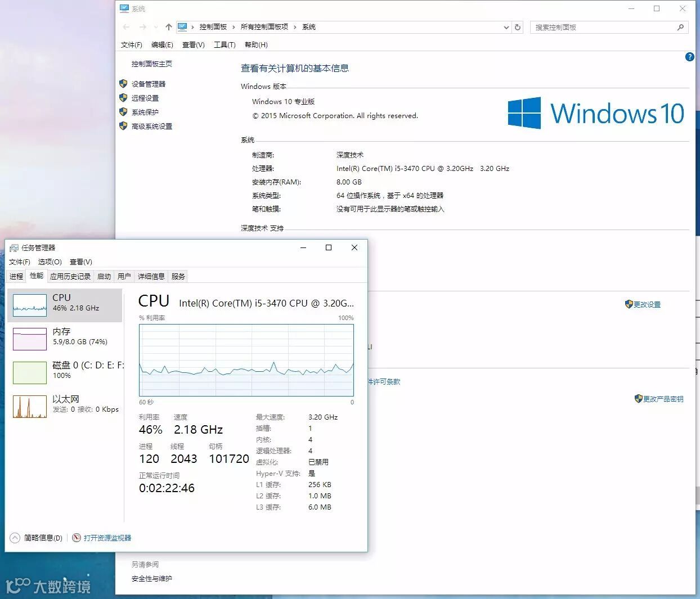Click the shield icon beside 设备管理器
This screenshot has height=599, width=700.
pos(124,83)
